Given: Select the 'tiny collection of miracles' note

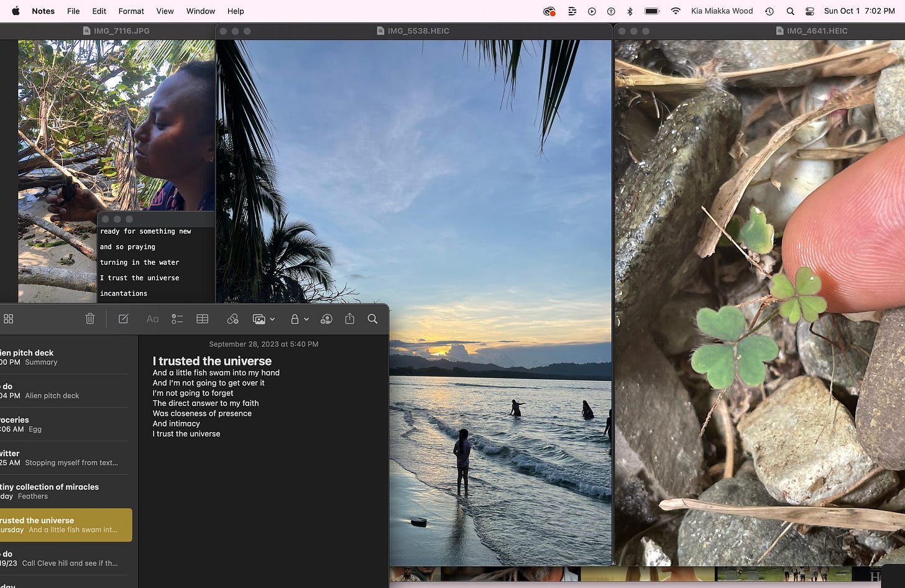Looking at the screenshot, I should pyautogui.click(x=65, y=492).
